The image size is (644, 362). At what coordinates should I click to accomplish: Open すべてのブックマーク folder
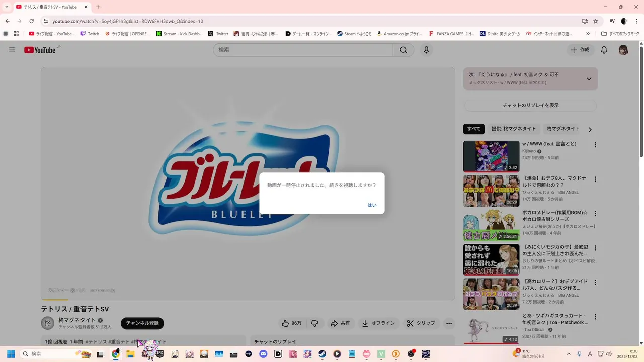620,34
